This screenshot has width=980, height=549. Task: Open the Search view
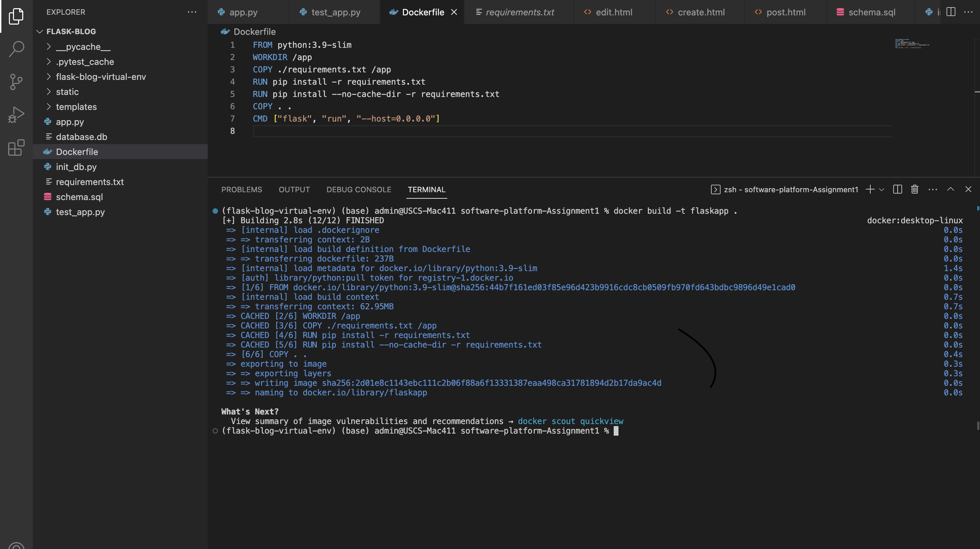(16, 49)
